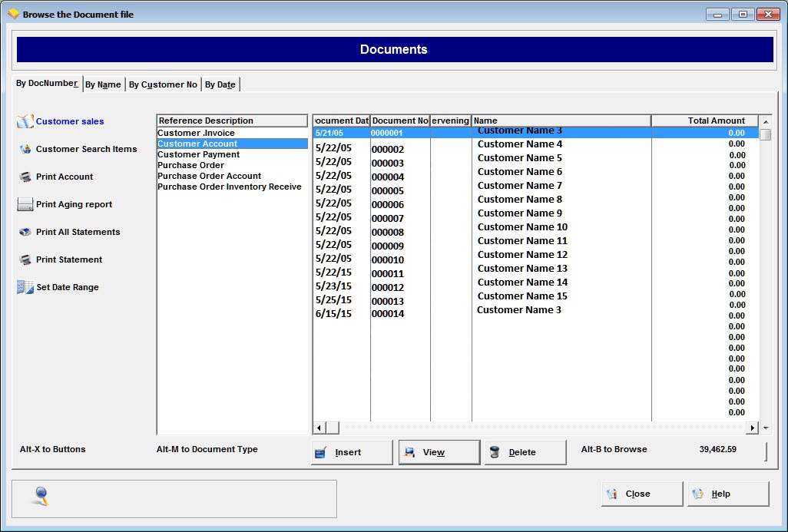Select the row for Customer Name 10
This screenshot has height=532, width=788.
coord(522,227)
